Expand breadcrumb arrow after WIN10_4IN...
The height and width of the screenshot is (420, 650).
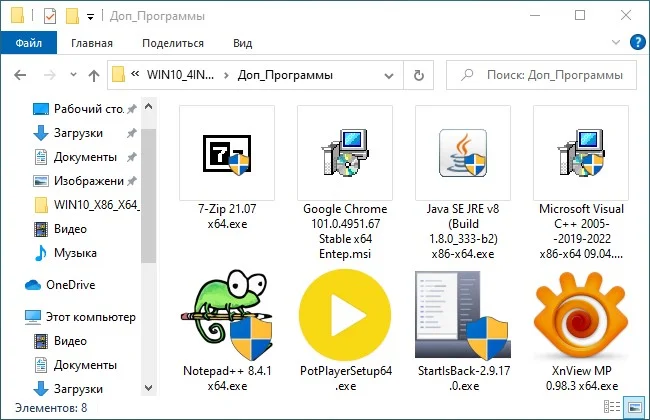(226, 75)
